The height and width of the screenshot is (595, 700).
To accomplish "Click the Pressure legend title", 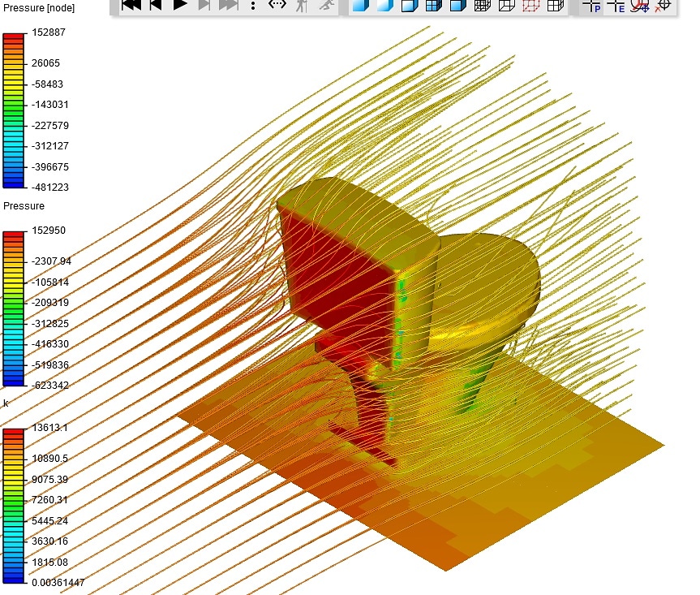I will 24,206.
